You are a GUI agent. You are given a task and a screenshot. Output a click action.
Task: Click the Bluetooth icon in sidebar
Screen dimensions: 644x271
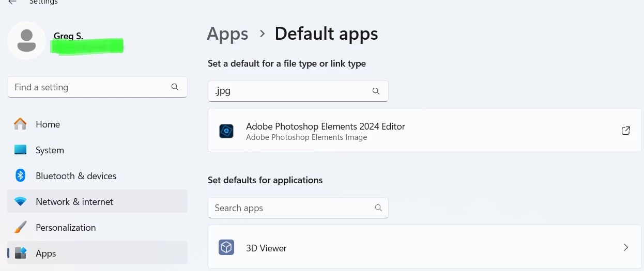[20, 176]
